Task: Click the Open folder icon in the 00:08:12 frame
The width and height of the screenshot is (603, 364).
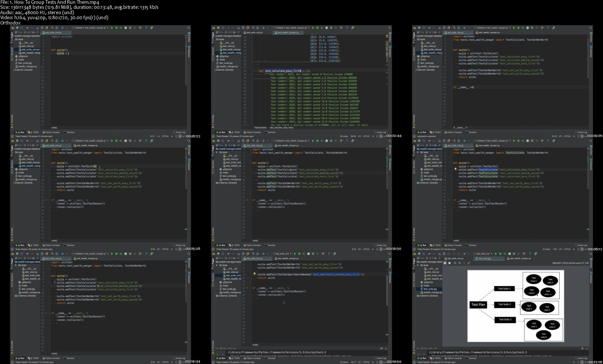Action: (x=415, y=141)
